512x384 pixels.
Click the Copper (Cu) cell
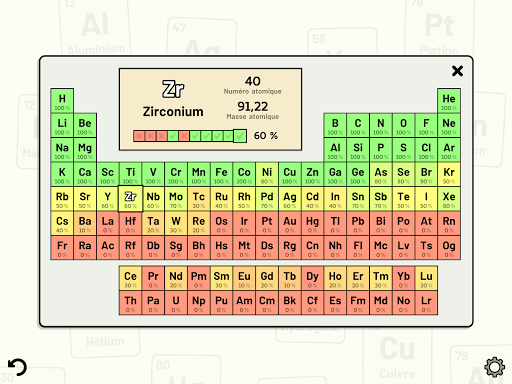click(x=290, y=174)
